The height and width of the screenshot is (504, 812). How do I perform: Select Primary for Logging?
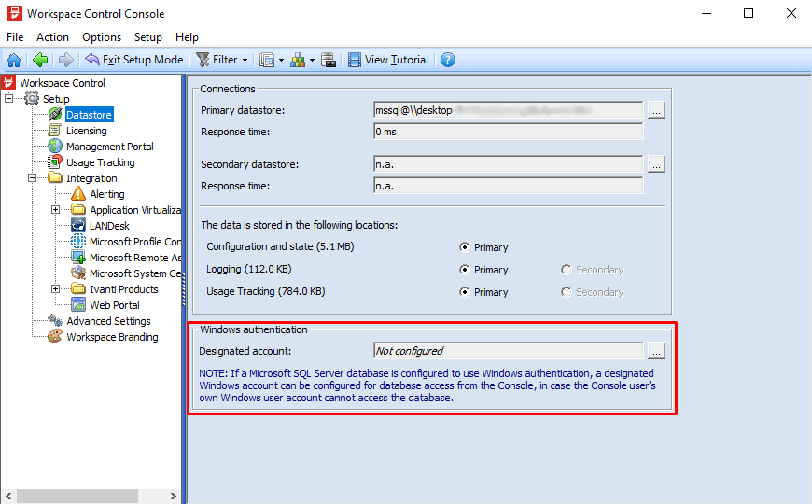click(x=465, y=270)
